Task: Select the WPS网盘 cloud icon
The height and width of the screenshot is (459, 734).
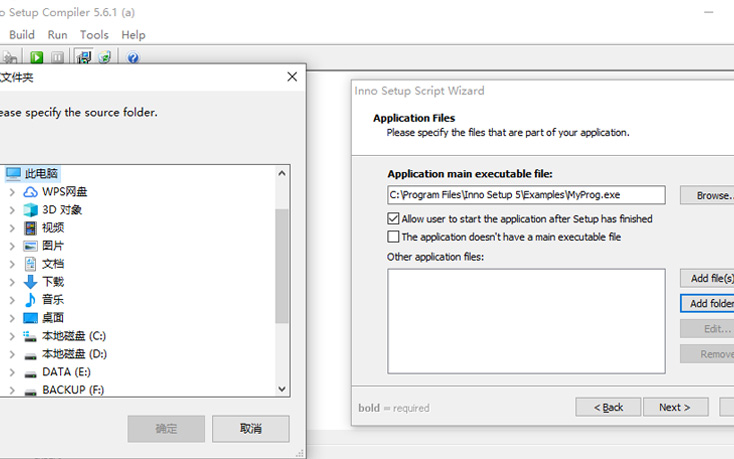Action: point(30,192)
